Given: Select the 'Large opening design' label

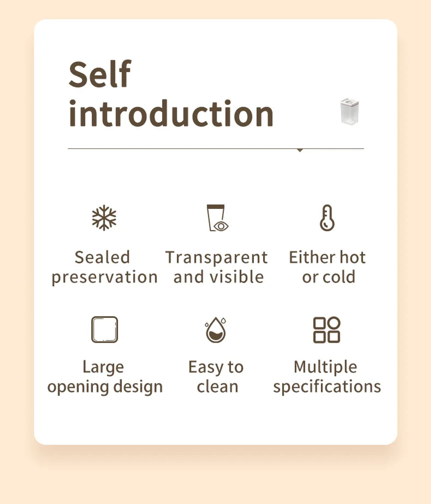Looking at the screenshot, I should (105, 377).
